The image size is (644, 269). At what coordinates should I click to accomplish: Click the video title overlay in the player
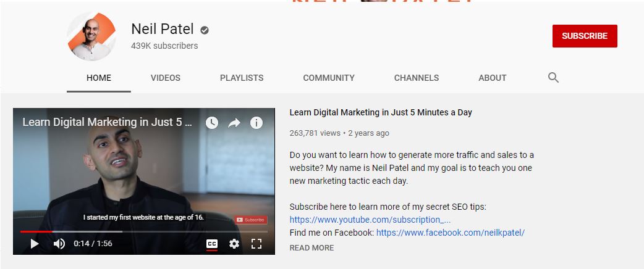pyautogui.click(x=107, y=122)
